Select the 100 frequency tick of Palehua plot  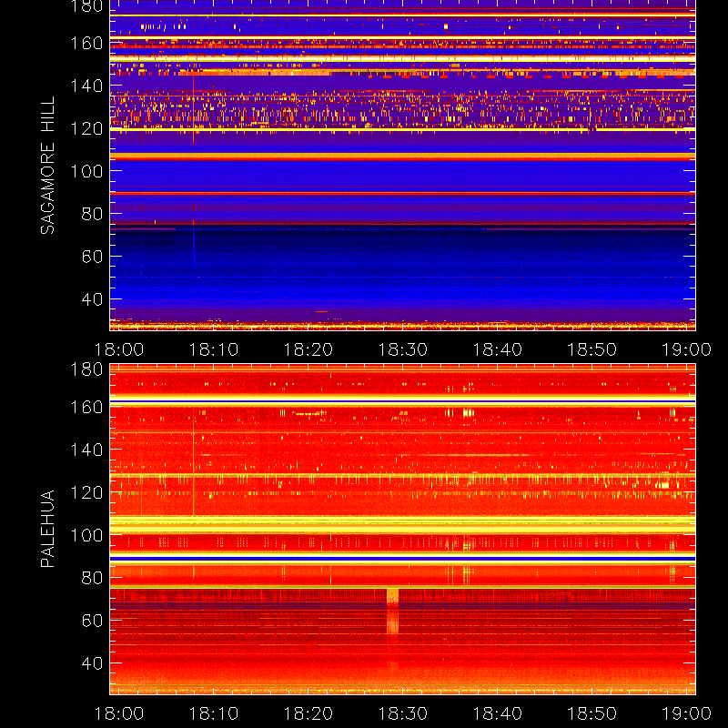(86, 535)
